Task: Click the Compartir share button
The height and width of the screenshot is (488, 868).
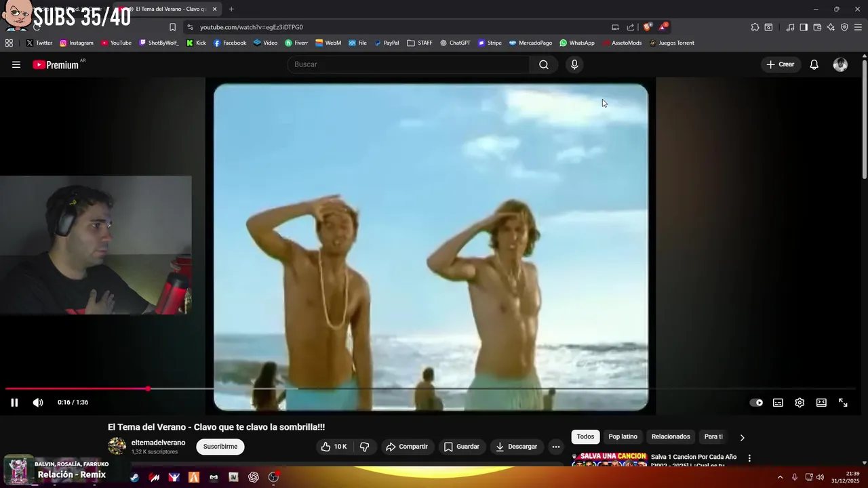Action: click(407, 447)
